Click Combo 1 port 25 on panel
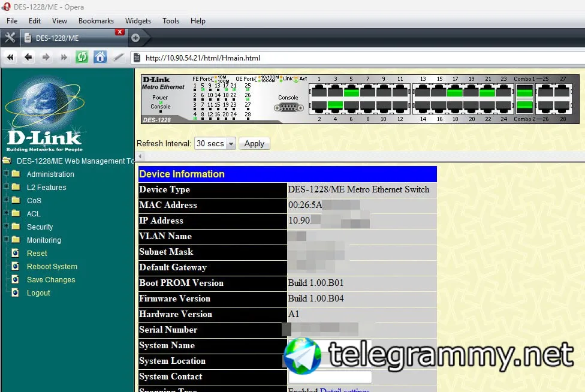The height and width of the screenshot is (392, 585). [524, 91]
